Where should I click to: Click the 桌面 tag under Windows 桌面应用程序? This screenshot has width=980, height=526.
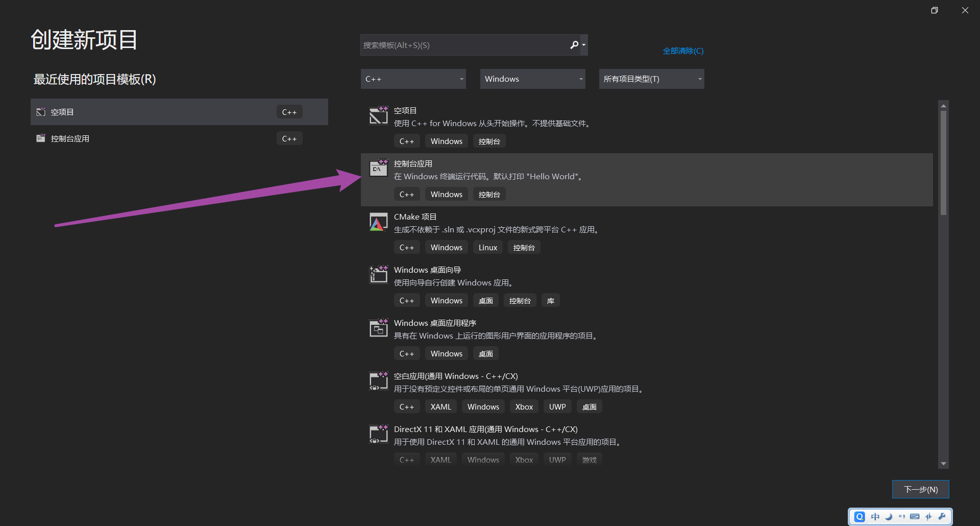click(486, 353)
